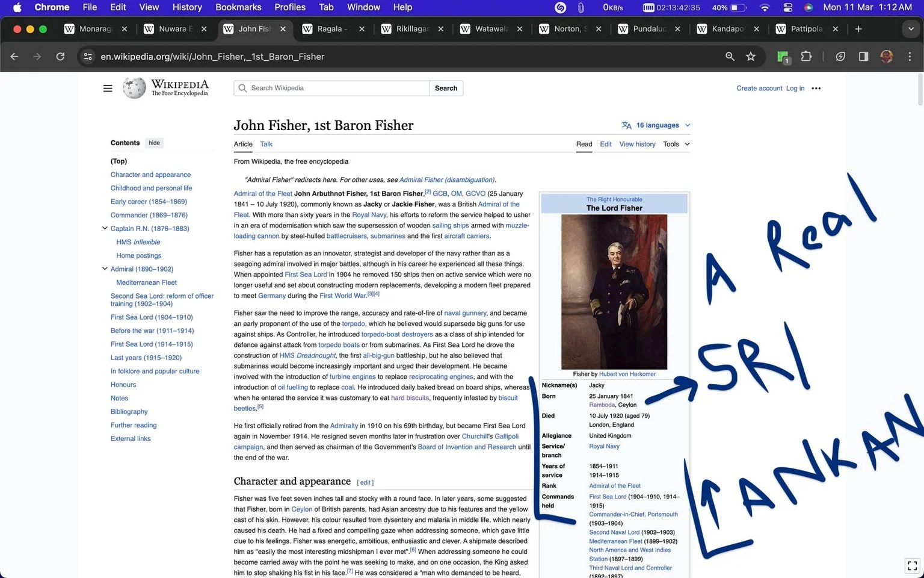The width and height of the screenshot is (924, 578).
Task: Hide the Contents sidebar
Action: point(155,143)
